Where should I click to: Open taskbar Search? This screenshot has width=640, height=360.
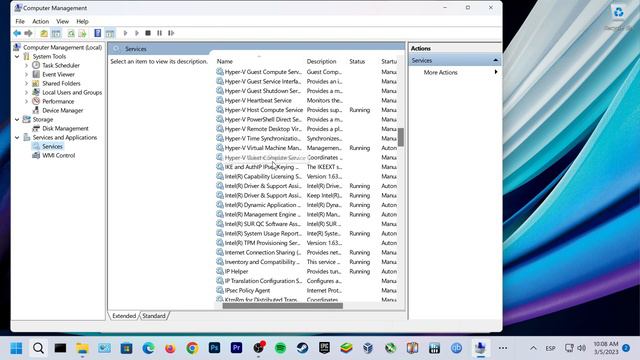click(x=38, y=348)
